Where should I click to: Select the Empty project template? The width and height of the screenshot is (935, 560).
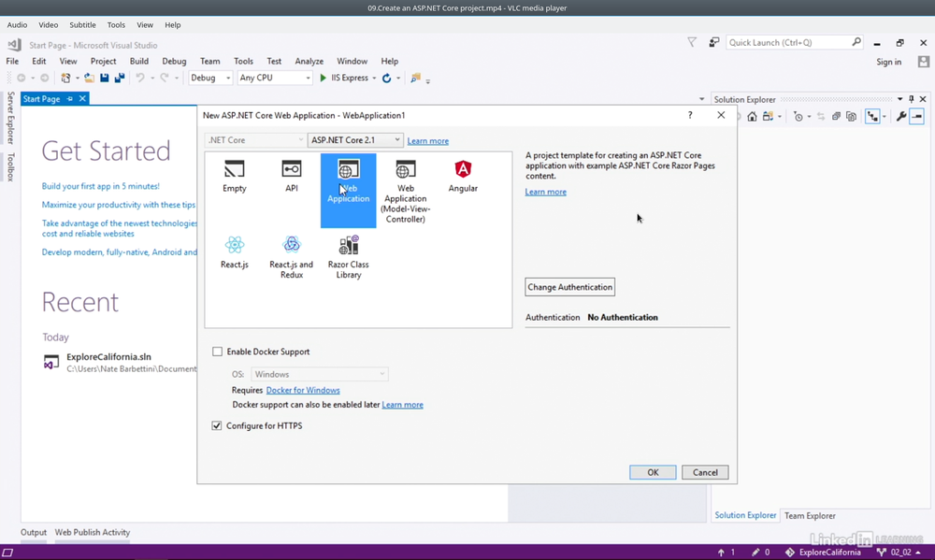click(235, 177)
